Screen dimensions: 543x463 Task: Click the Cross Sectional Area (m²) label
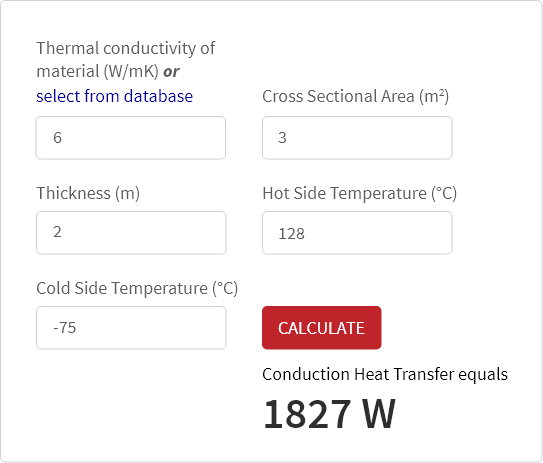(356, 96)
